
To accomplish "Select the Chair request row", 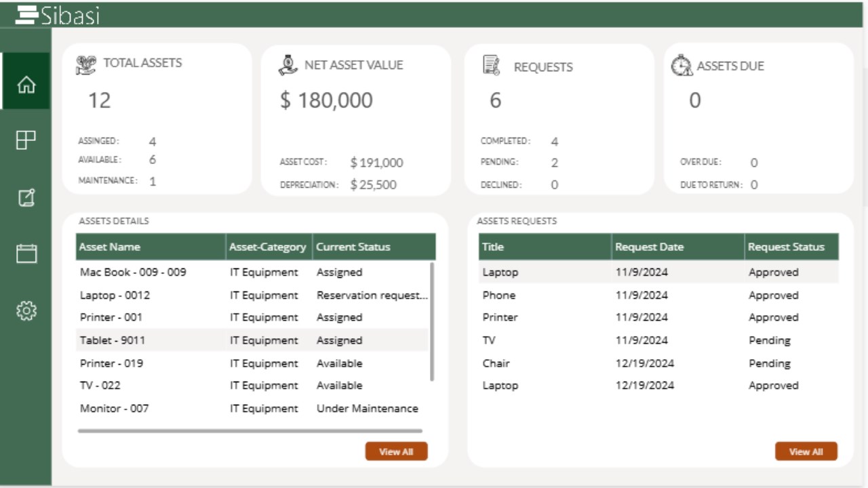I will point(658,363).
